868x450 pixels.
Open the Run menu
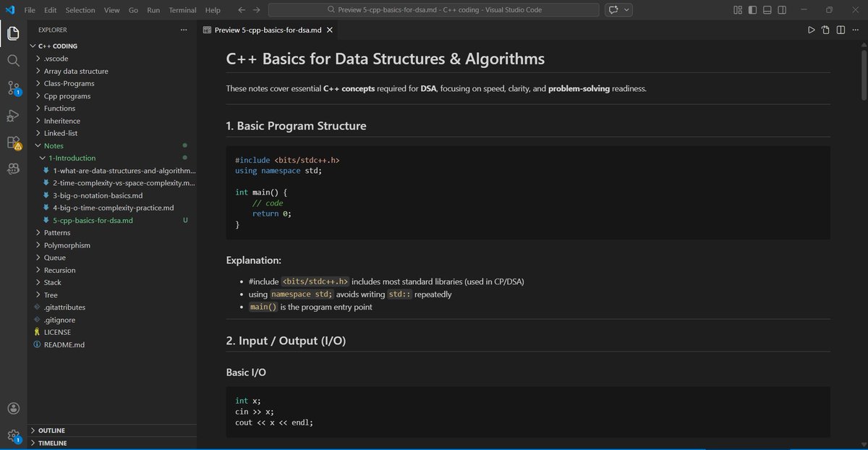click(153, 10)
